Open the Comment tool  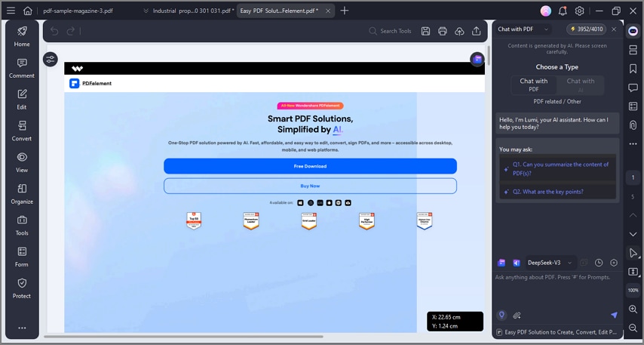click(22, 68)
